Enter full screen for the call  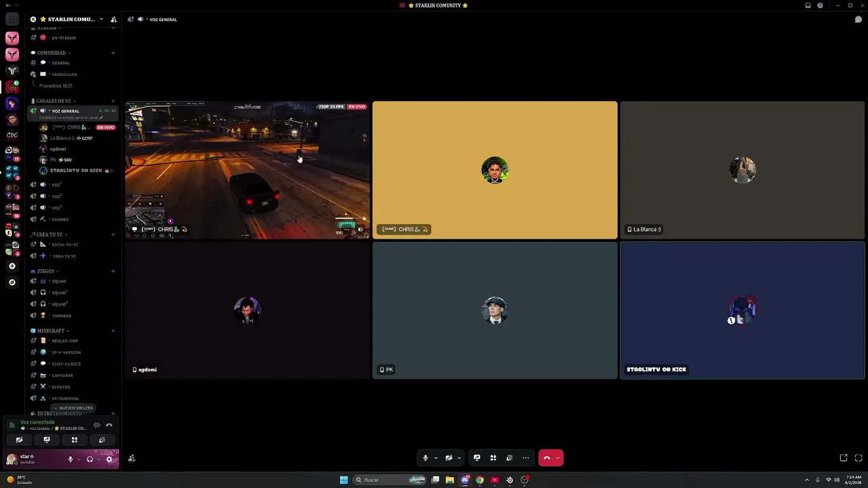[x=859, y=458]
